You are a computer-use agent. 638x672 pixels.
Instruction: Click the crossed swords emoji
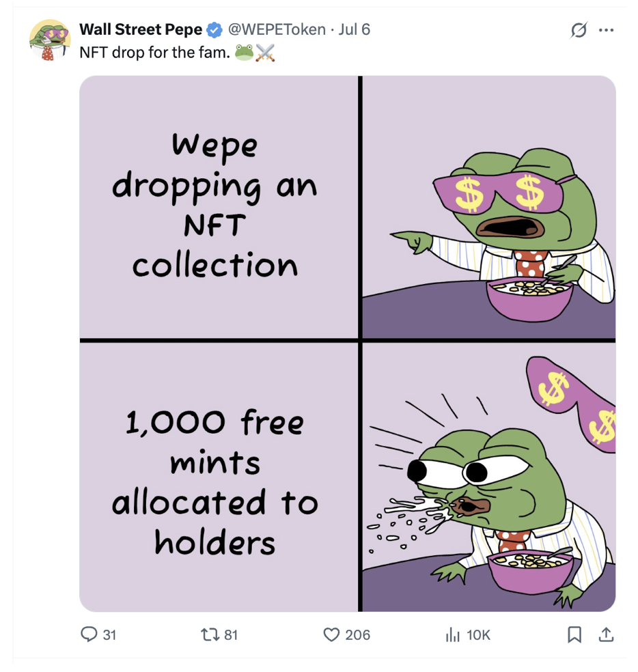tap(266, 53)
